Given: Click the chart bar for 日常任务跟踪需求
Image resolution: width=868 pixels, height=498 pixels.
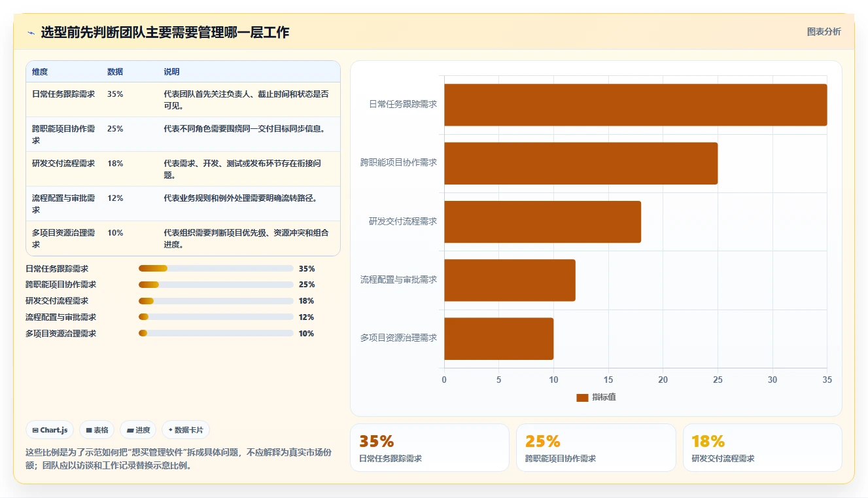Looking at the screenshot, I should (x=636, y=105).
